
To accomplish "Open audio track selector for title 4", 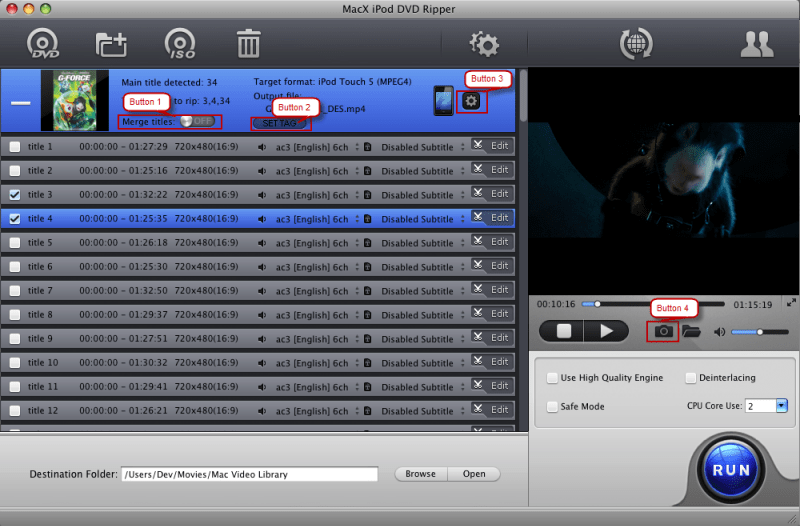I will click(x=317, y=219).
